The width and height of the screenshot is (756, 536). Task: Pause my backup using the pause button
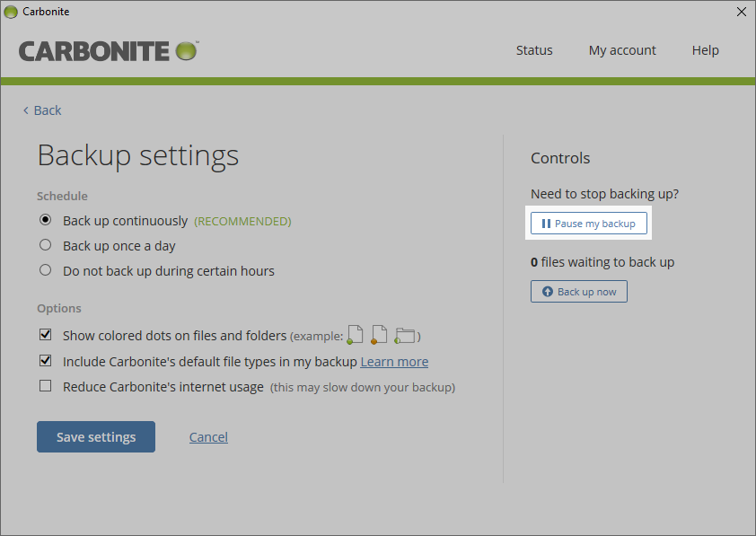tap(588, 224)
